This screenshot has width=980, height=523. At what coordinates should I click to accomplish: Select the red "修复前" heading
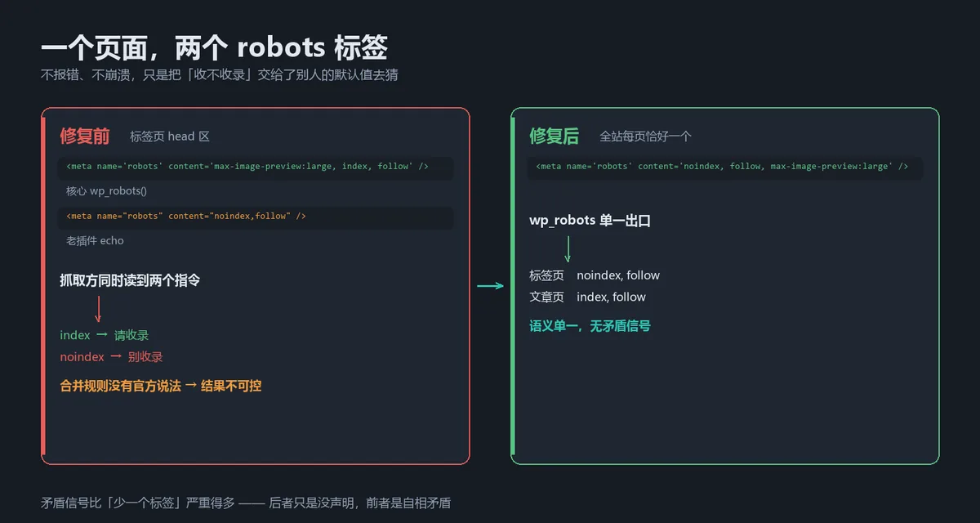pyautogui.click(x=85, y=136)
